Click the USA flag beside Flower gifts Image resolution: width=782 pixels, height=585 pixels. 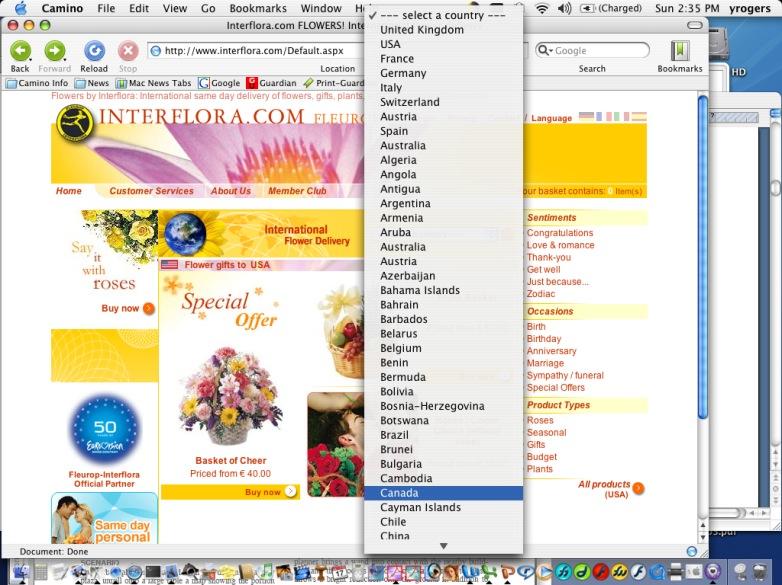pos(170,265)
